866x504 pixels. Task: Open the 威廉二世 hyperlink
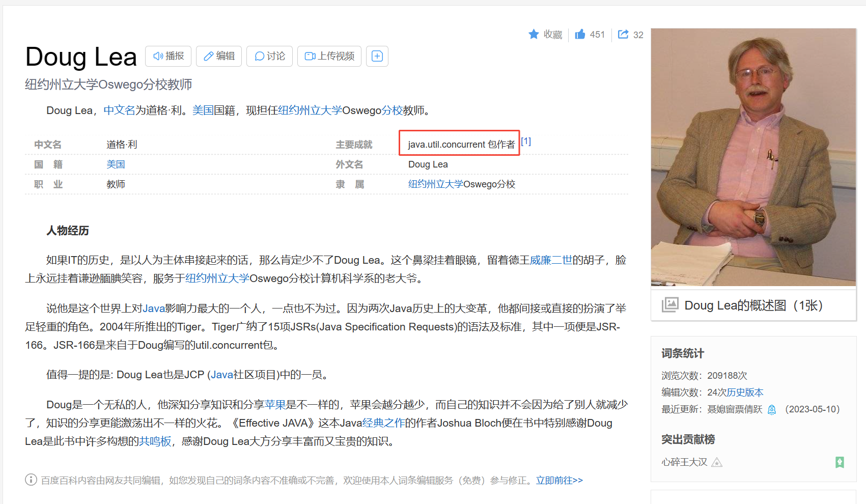551,260
